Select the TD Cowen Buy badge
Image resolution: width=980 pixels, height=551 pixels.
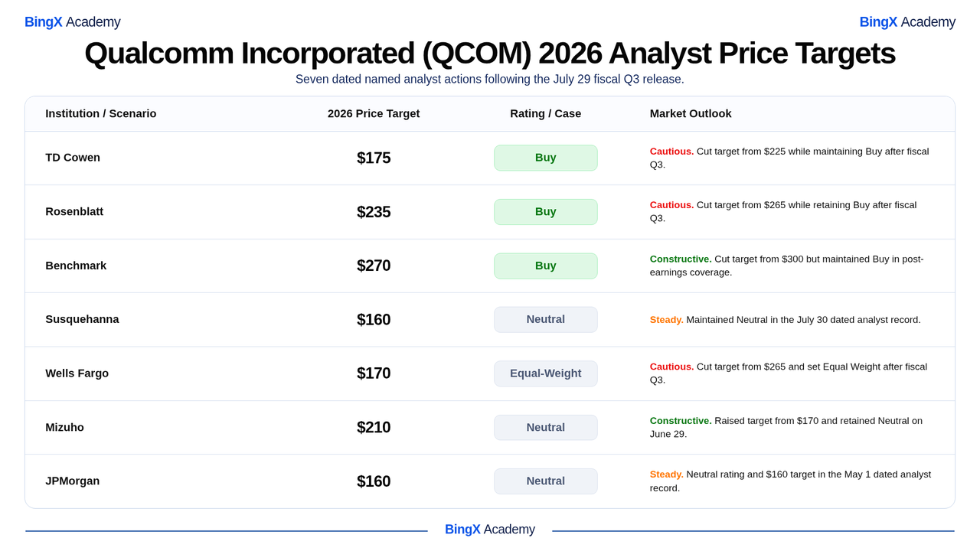tap(546, 158)
